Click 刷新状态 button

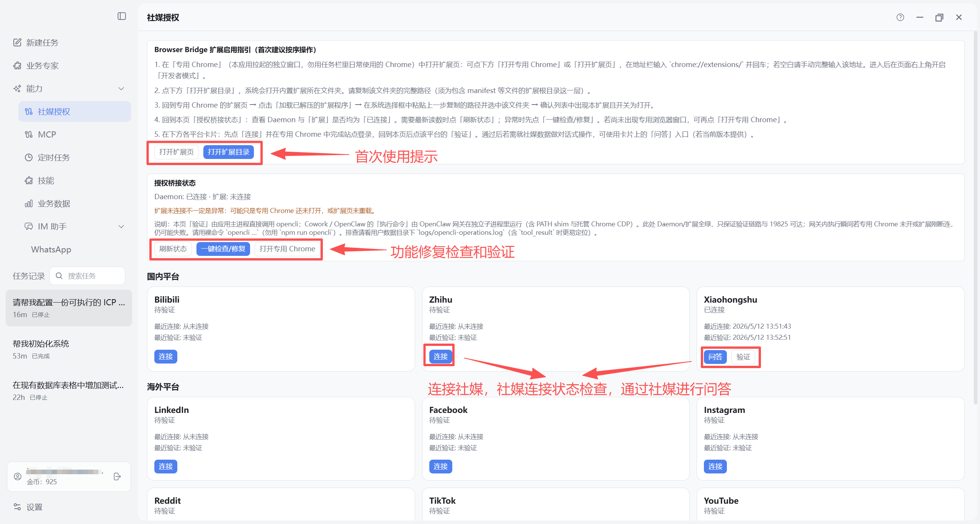coord(173,249)
